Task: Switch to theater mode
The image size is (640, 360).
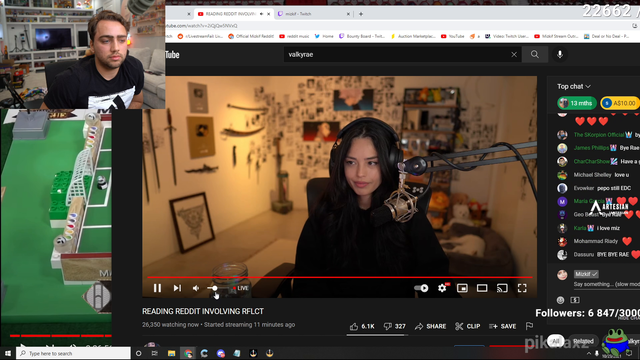Action: click(x=482, y=288)
